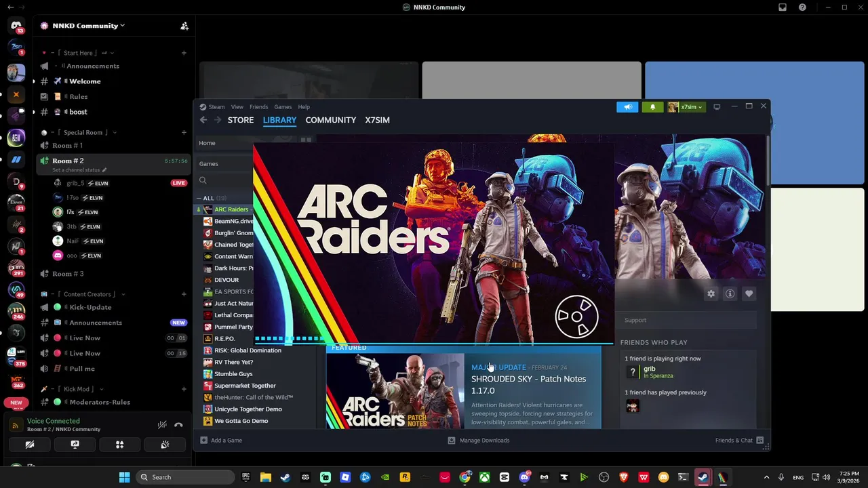The height and width of the screenshot is (488, 868).
Task: Toggle Discord camera on
Action: [29, 445]
